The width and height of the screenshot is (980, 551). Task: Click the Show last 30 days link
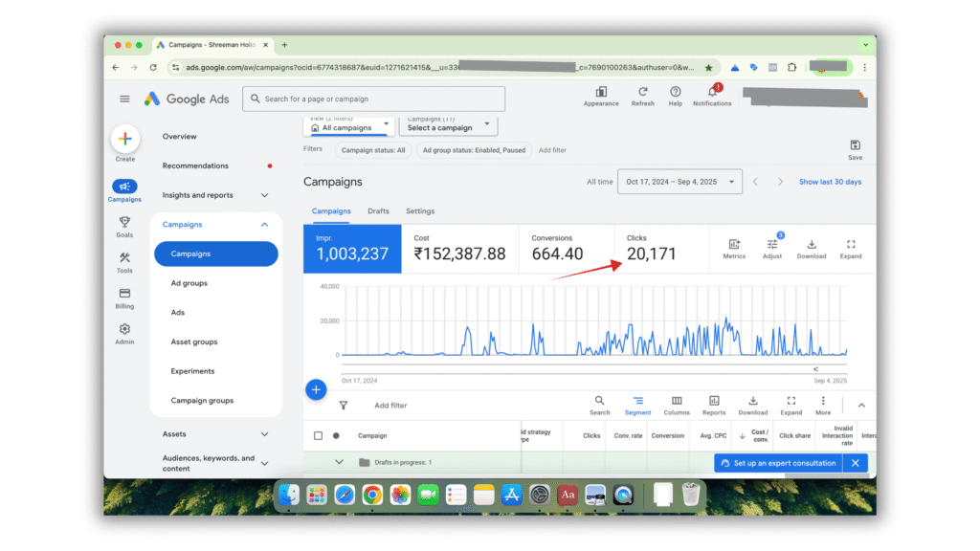click(830, 182)
